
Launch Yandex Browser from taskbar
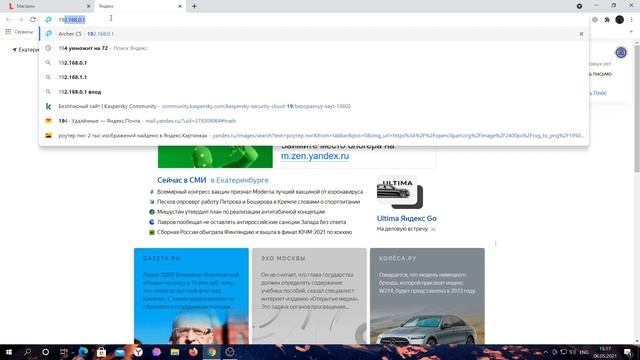pyautogui.click(x=138, y=352)
